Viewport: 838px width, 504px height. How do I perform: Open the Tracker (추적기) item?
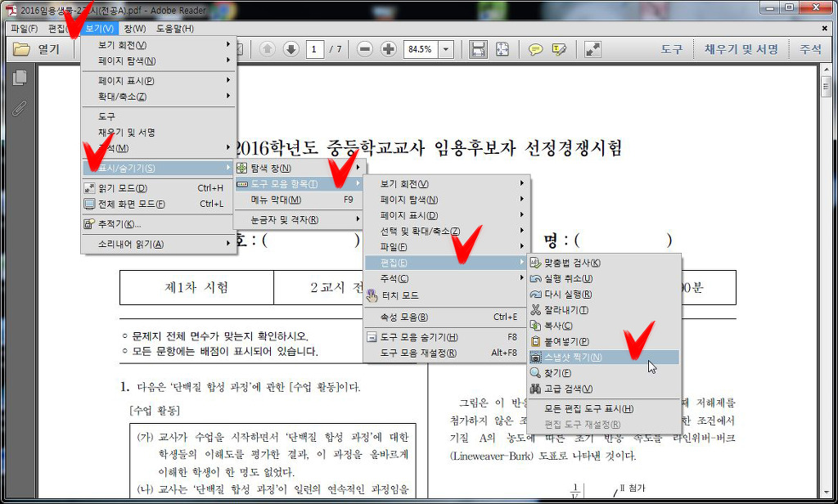(x=159, y=224)
